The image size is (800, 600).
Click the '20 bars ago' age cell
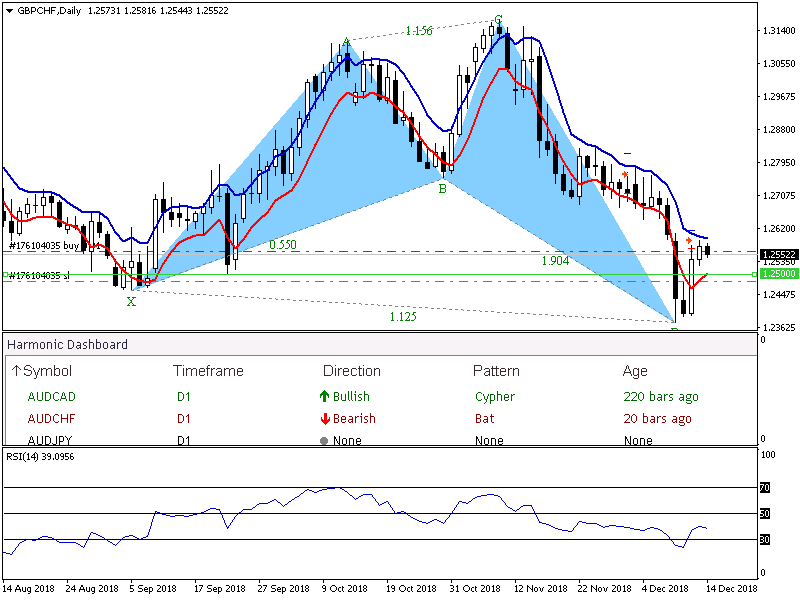click(657, 418)
